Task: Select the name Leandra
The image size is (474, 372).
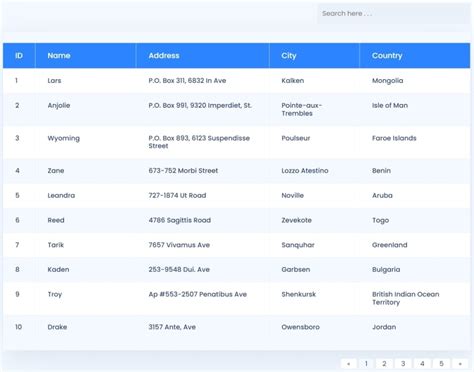Action: coord(61,195)
